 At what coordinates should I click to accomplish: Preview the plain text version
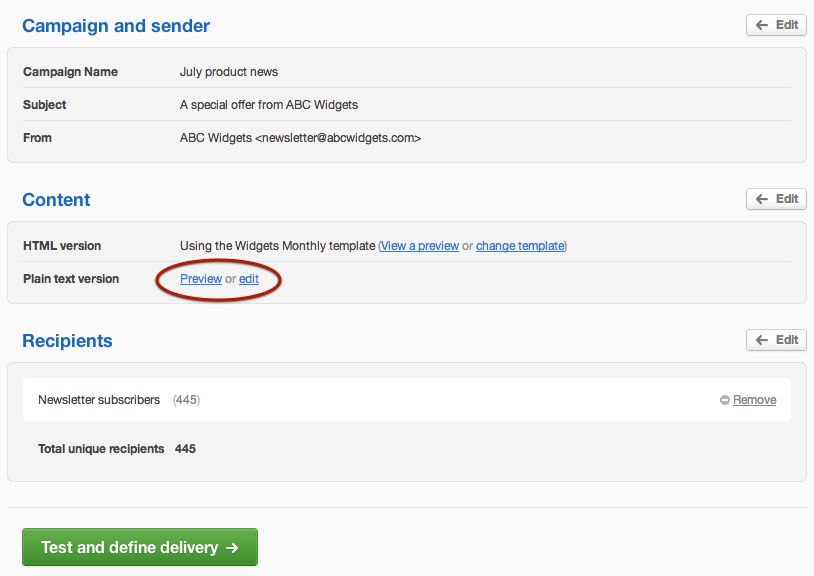(x=200, y=278)
